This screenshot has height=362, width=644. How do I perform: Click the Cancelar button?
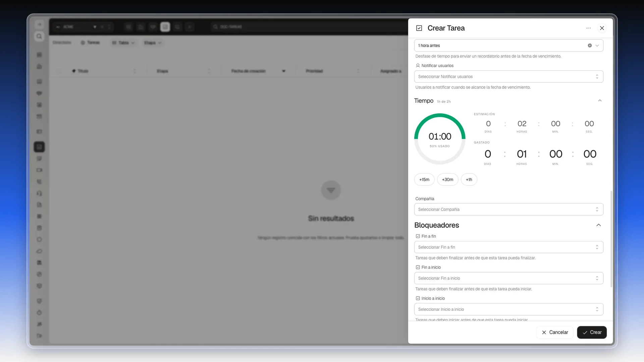(555, 333)
